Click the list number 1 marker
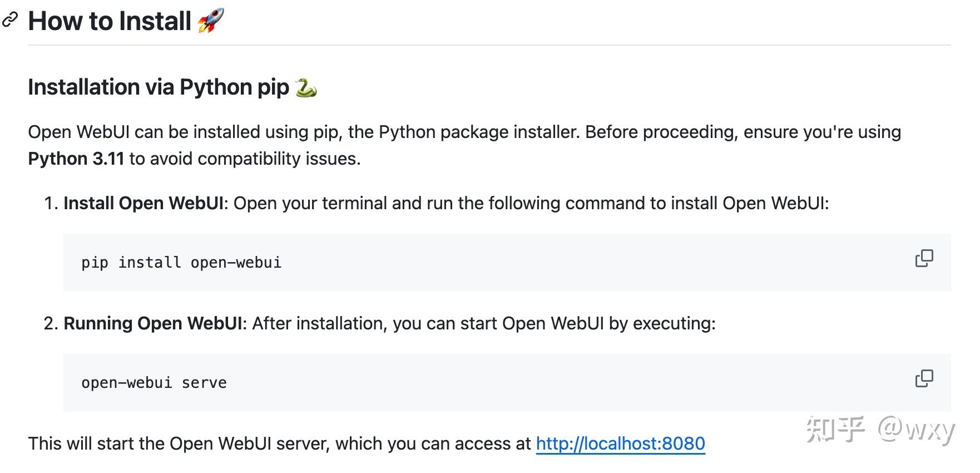The height and width of the screenshot is (473, 980). [50, 204]
